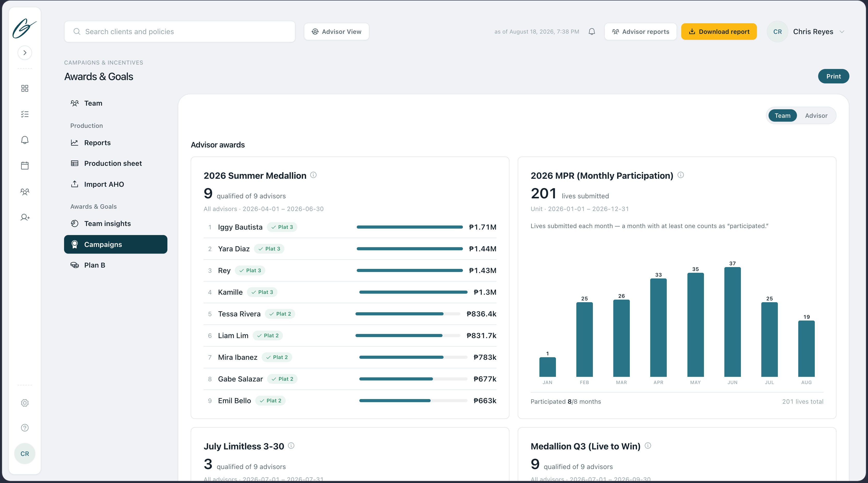Open the dashboard grid icon
Screen dimensions: 868x483
(x=25, y=88)
